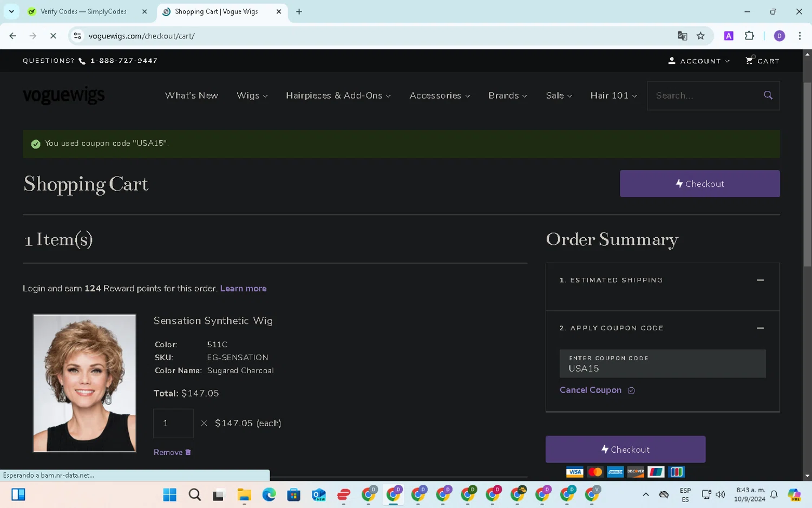The height and width of the screenshot is (508, 812).
Task: Click the Visa payment icon
Action: [574, 472]
